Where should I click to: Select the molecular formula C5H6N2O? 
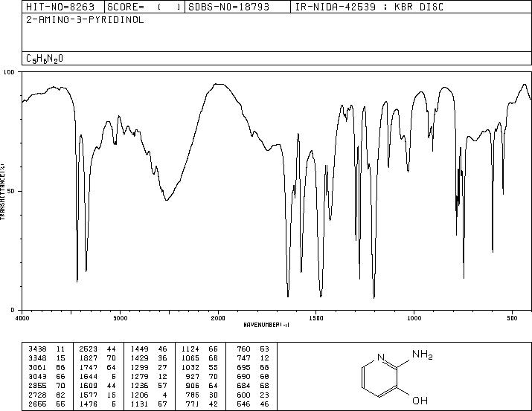click(45, 59)
